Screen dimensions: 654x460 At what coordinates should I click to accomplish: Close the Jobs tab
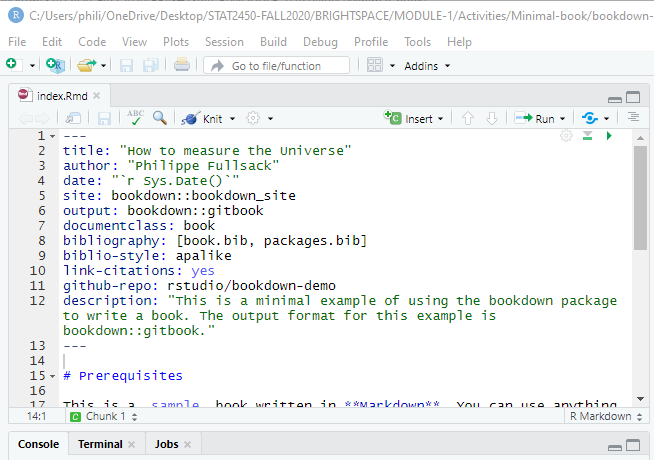[x=187, y=445]
